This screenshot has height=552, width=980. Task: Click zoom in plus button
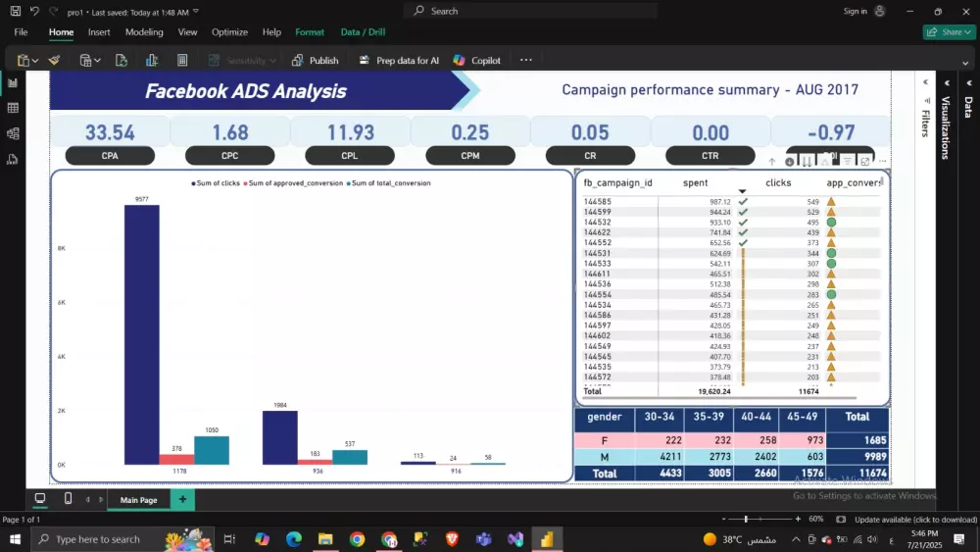click(x=798, y=519)
